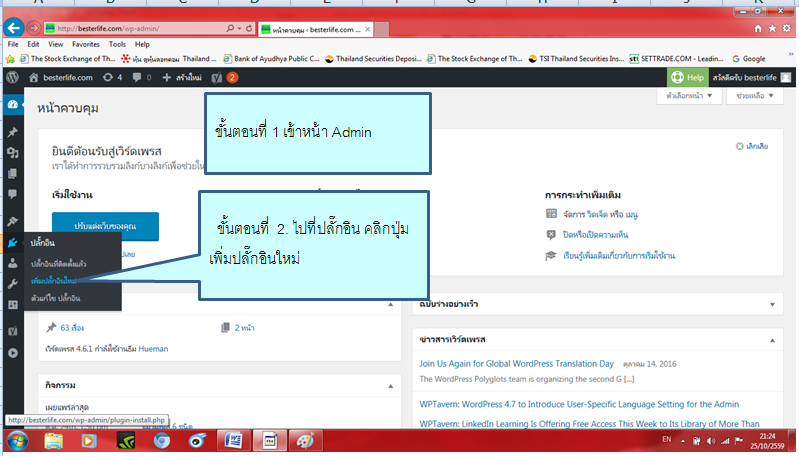This screenshot has width=799, height=456.
Task: Open the Pages sidebar icon
Action: 13,174
